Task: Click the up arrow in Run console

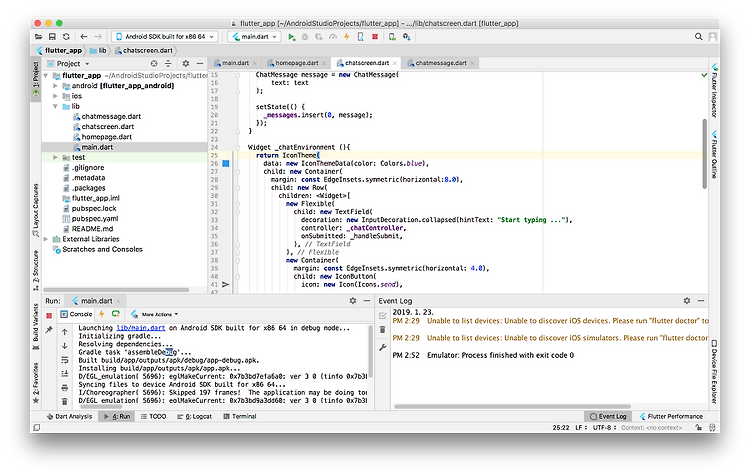Action: (65, 332)
